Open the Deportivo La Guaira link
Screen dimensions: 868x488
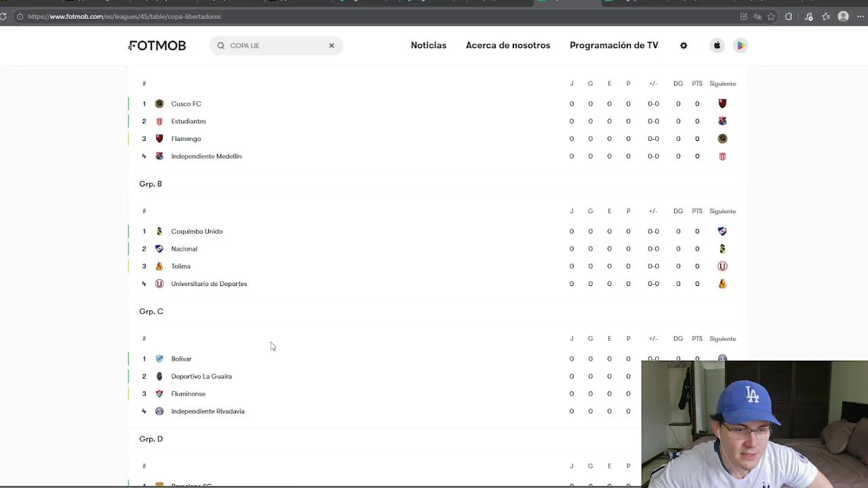pos(201,376)
